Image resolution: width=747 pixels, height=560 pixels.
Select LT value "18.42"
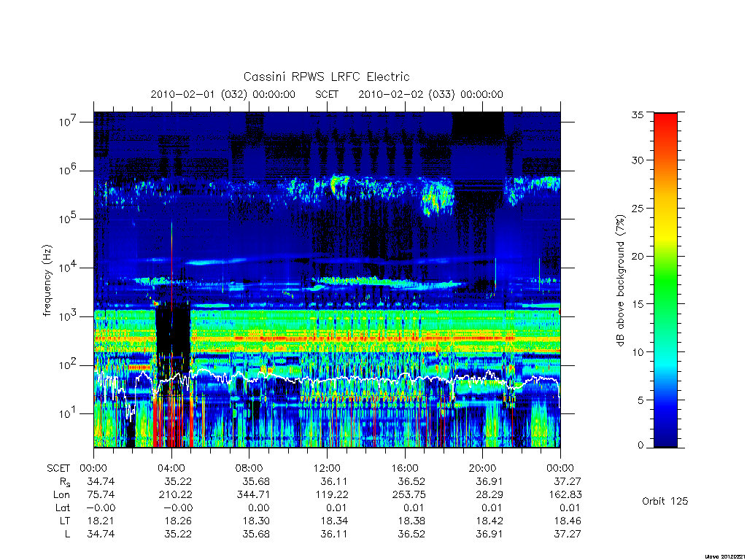(489, 521)
